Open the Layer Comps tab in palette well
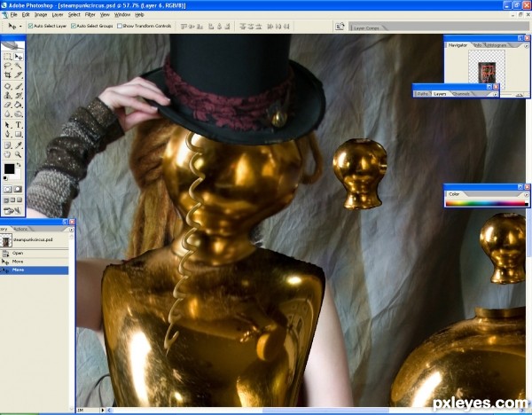 (366, 27)
